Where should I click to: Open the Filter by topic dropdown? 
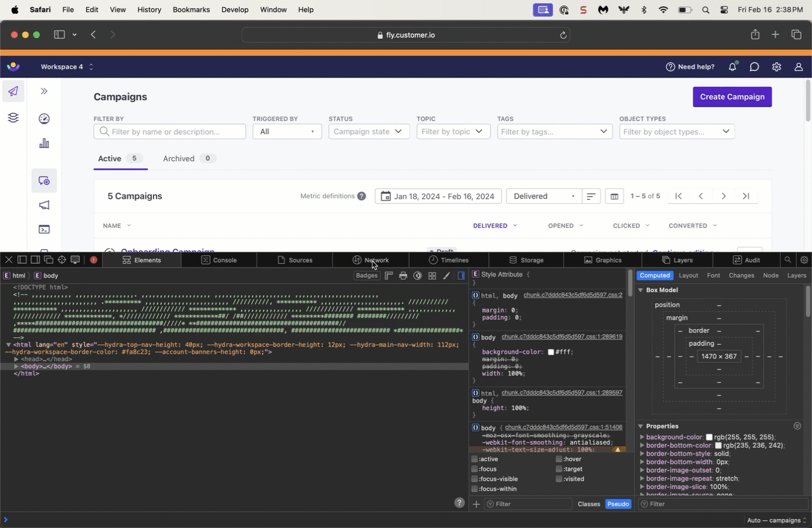click(454, 131)
